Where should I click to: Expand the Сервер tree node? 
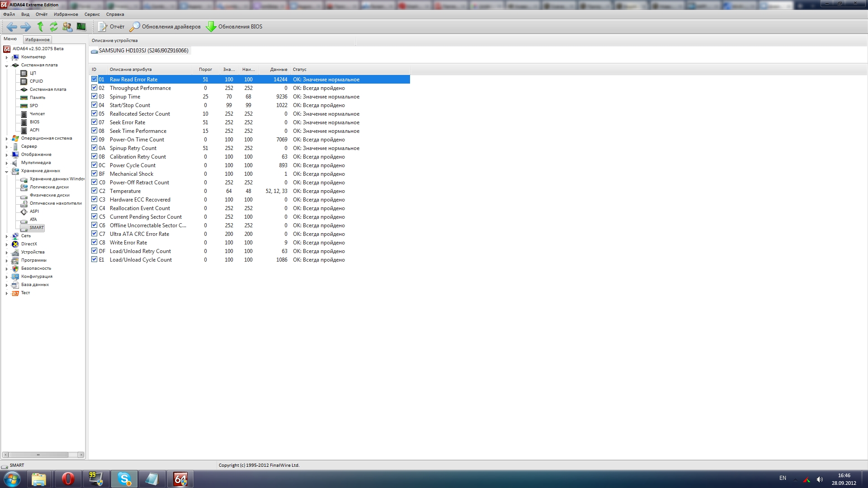click(6, 147)
